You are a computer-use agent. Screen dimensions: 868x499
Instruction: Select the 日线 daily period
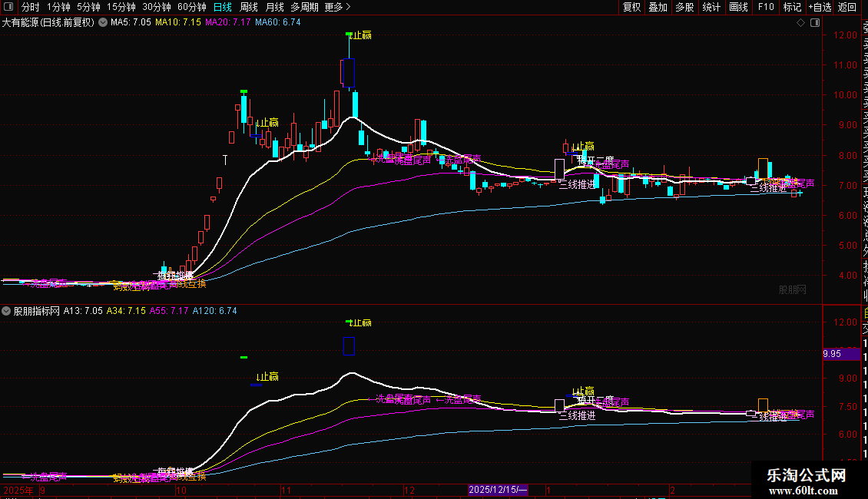(223, 7)
